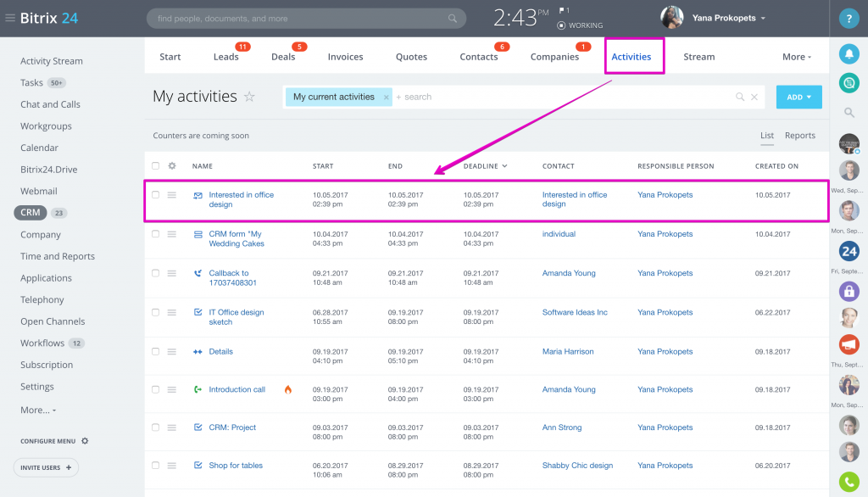The image size is (868, 497).
Task: Click the green phone dial icon
Action: [849, 482]
